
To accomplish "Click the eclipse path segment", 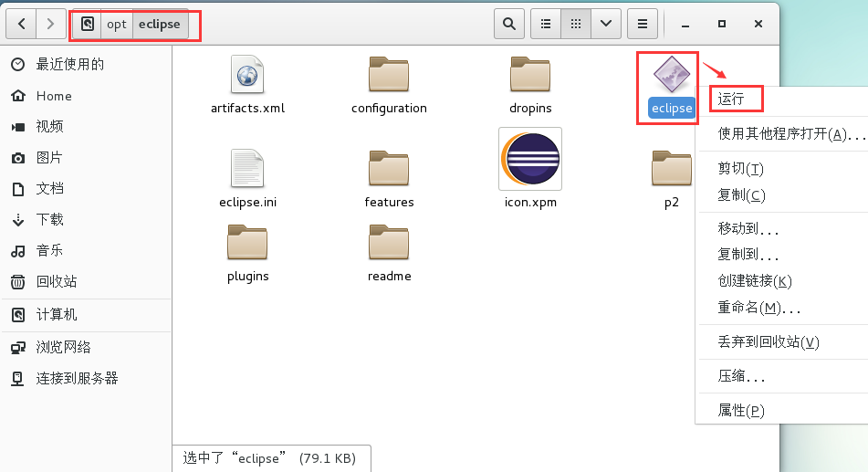I will coord(160,24).
